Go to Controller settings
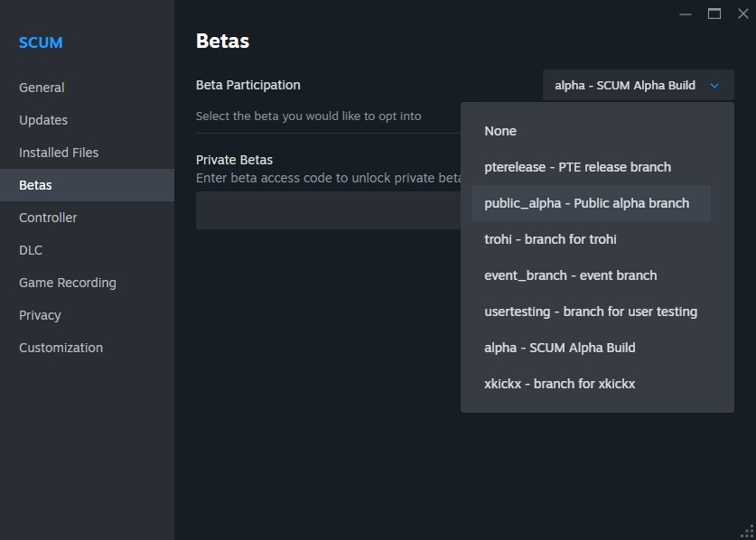This screenshot has height=540, width=756. [x=48, y=218]
